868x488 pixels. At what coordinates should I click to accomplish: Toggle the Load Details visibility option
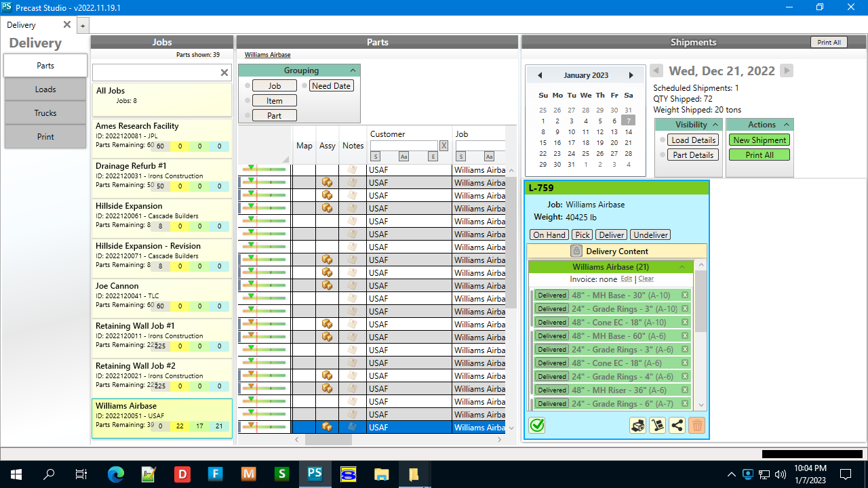693,140
